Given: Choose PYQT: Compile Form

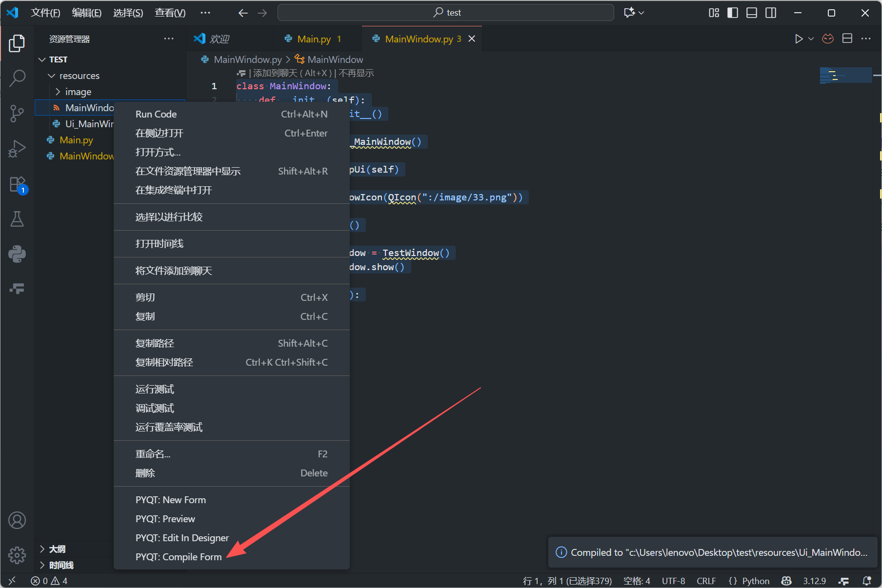Looking at the screenshot, I should pyautogui.click(x=232, y=557).
